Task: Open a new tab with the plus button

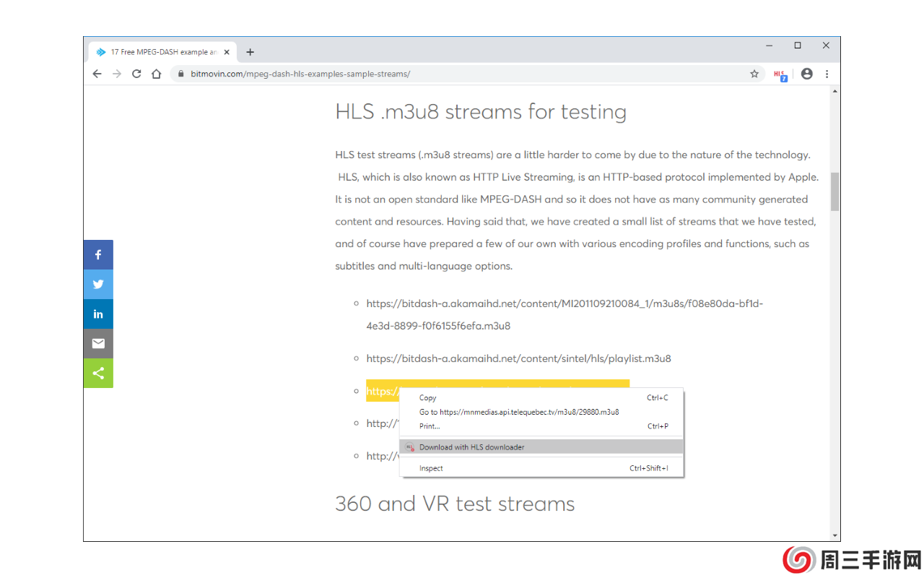Action: (250, 51)
